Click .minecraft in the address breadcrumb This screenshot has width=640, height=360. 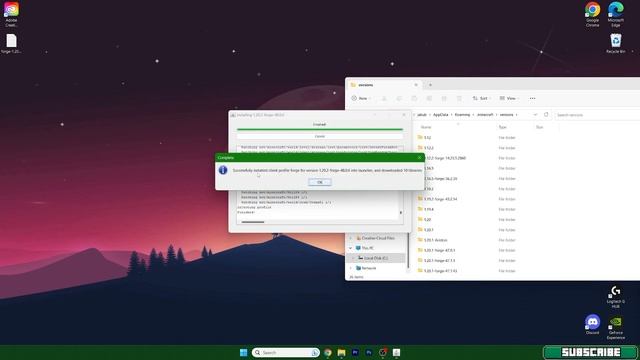(485, 115)
